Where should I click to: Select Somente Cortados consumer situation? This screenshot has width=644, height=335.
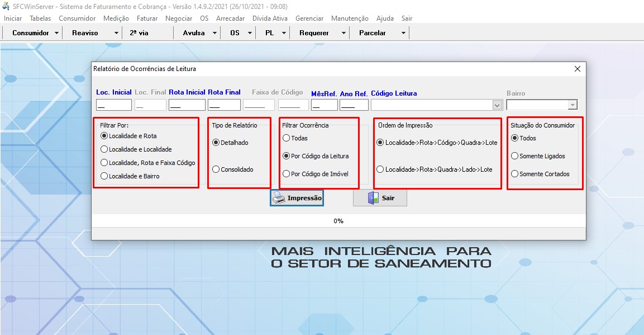click(515, 174)
